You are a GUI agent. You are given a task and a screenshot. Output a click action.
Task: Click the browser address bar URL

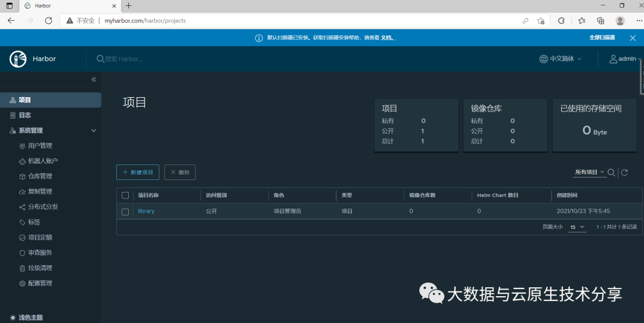click(x=145, y=20)
